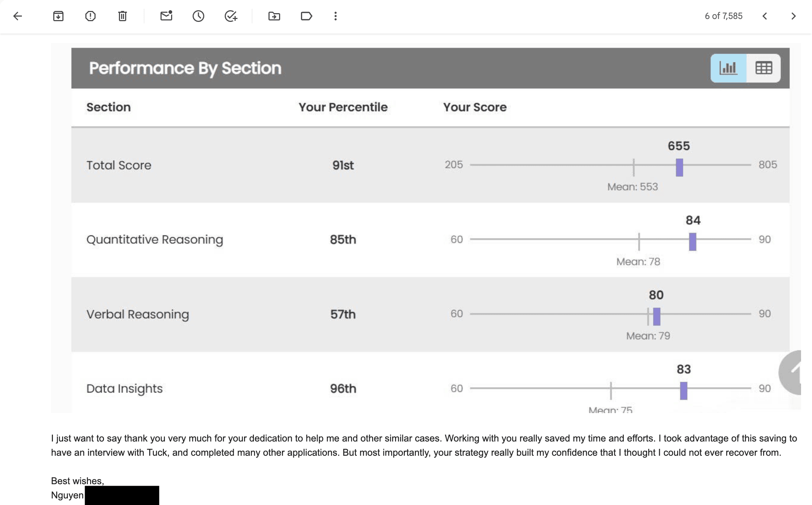This screenshot has width=812, height=505.
Task: Snooze this email
Action: [x=198, y=16]
